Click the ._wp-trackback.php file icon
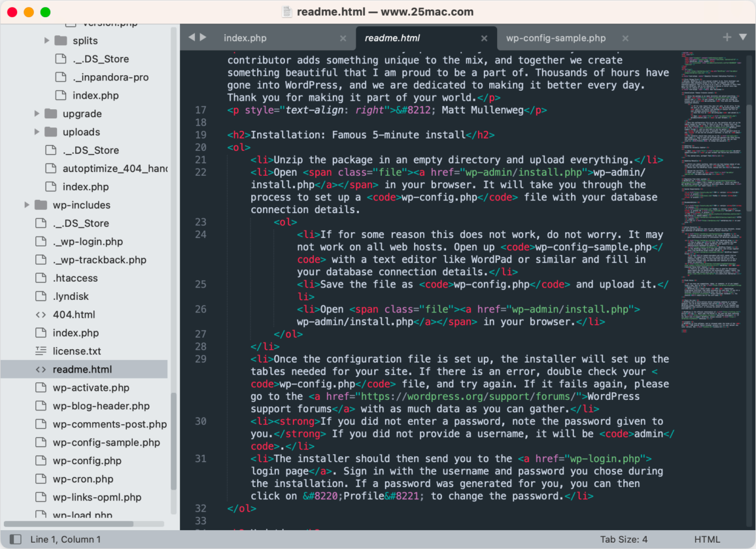Screen dimensions: 756x549 (41, 260)
